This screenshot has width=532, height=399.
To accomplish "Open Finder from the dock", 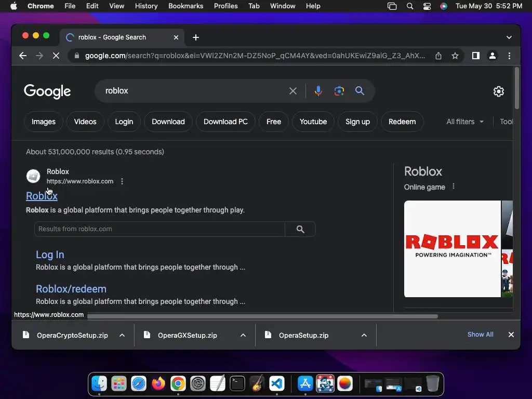I will coord(99,384).
